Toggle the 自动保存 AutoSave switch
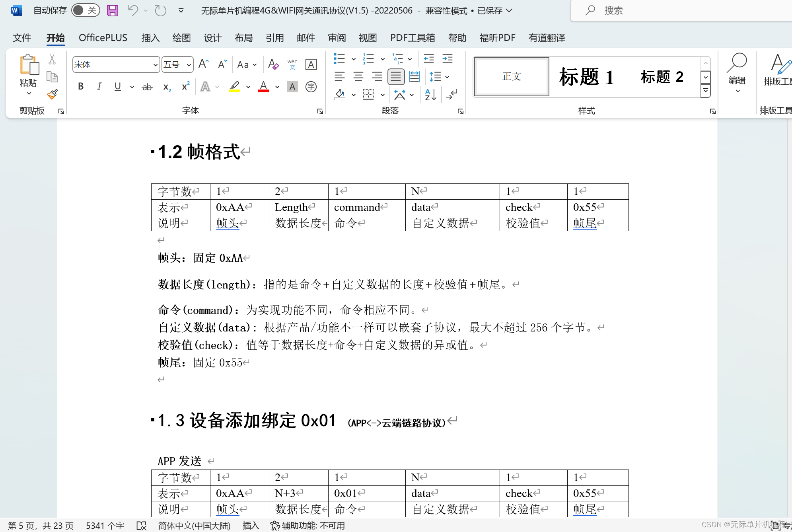This screenshot has height=532, width=792. click(x=85, y=10)
